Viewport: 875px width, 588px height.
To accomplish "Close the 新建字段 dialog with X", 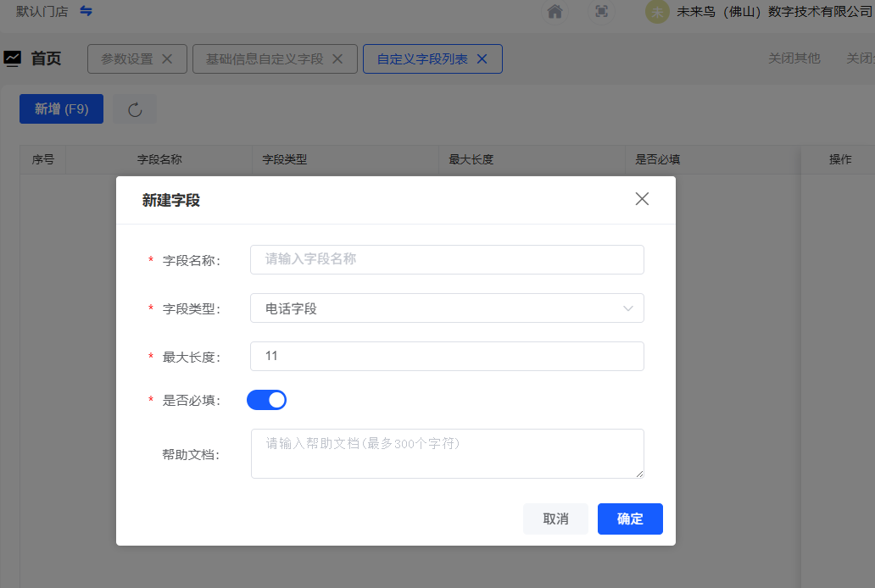I will click(x=642, y=199).
